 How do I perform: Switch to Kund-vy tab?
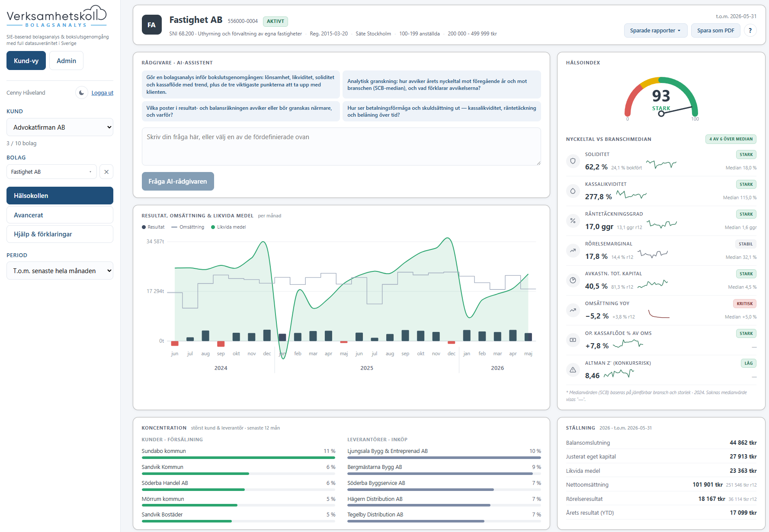tap(26, 61)
